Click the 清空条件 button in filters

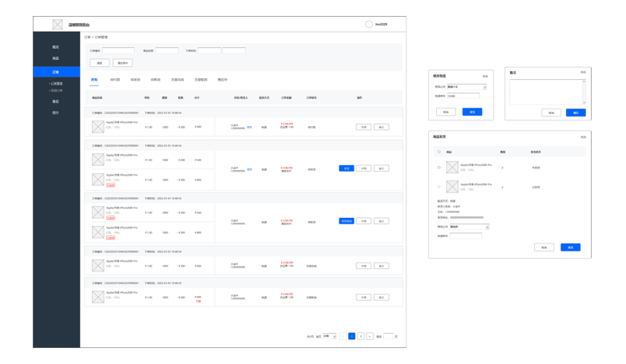[x=122, y=62]
